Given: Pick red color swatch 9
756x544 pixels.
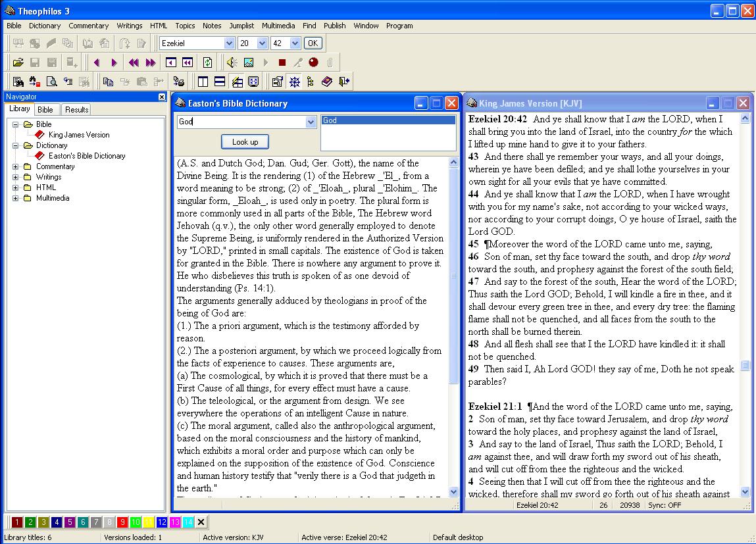Looking at the screenshot, I should 122,522.
